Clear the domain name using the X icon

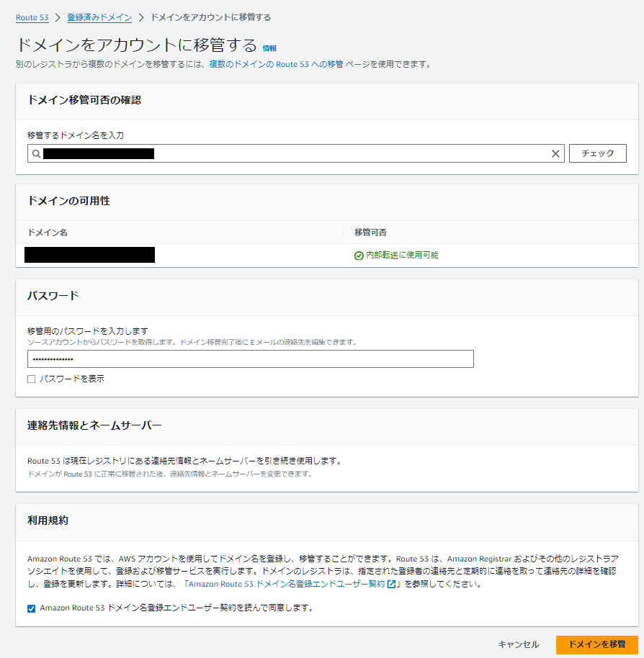pyautogui.click(x=555, y=153)
